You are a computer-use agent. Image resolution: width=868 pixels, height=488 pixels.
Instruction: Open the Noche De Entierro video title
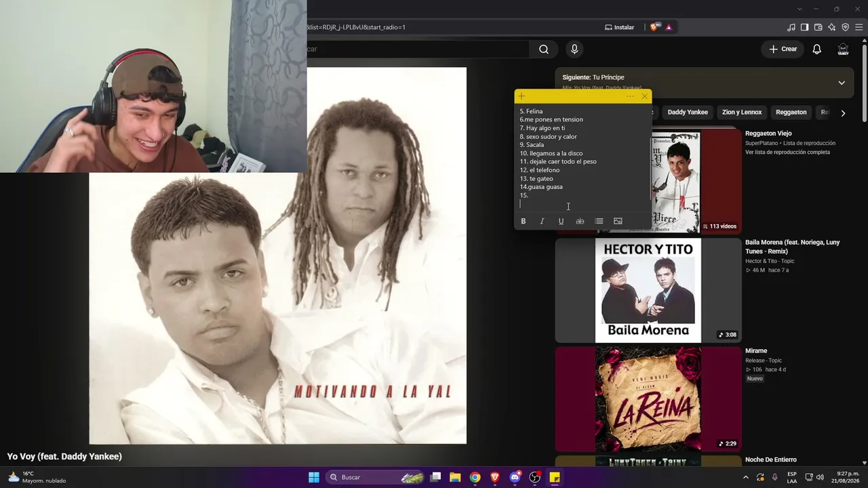coord(771,460)
